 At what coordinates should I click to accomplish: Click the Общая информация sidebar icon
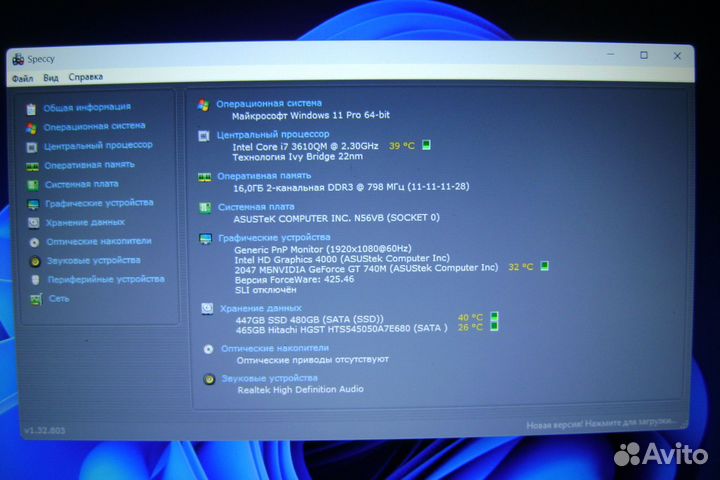32,108
